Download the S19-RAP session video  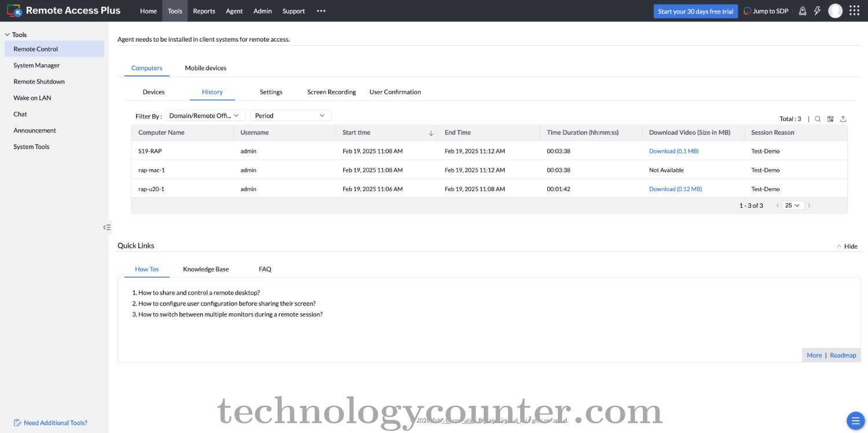674,151
